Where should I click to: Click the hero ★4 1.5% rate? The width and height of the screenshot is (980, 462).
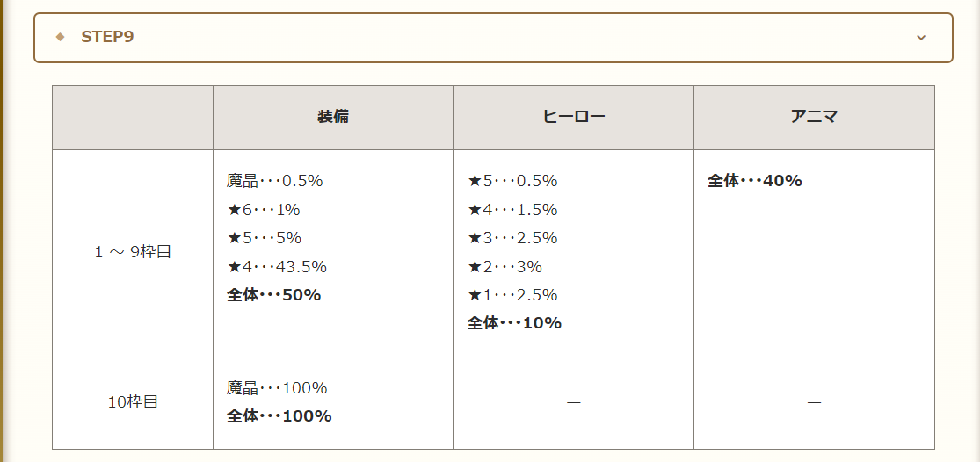[x=512, y=210]
